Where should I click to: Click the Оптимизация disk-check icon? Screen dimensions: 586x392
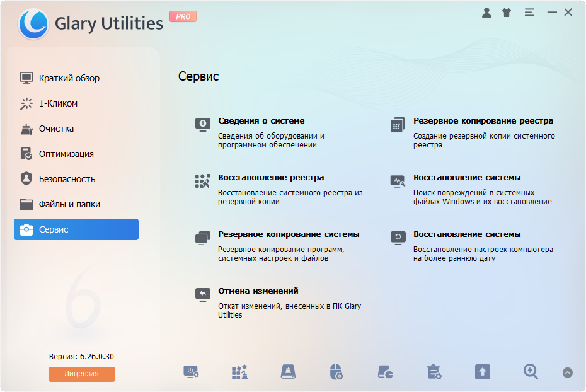pyautogui.click(x=26, y=154)
